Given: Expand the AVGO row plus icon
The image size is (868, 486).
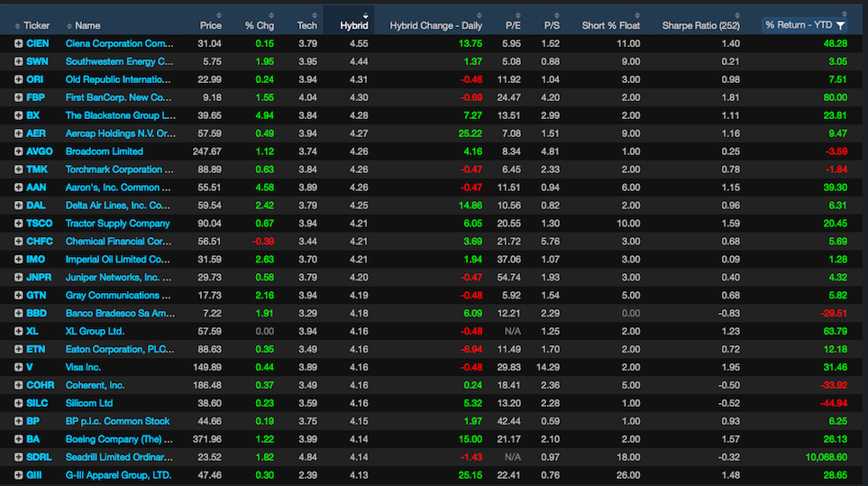Looking at the screenshot, I should pyautogui.click(x=18, y=151).
